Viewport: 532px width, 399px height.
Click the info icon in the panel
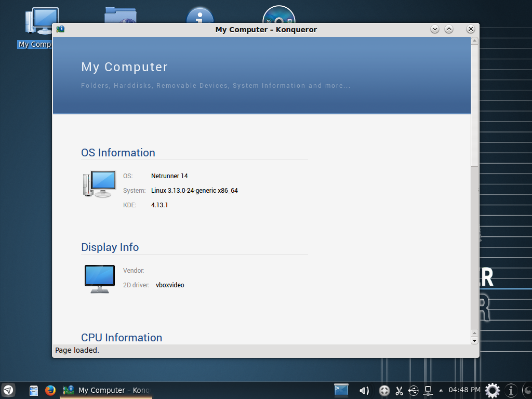pos(511,391)
